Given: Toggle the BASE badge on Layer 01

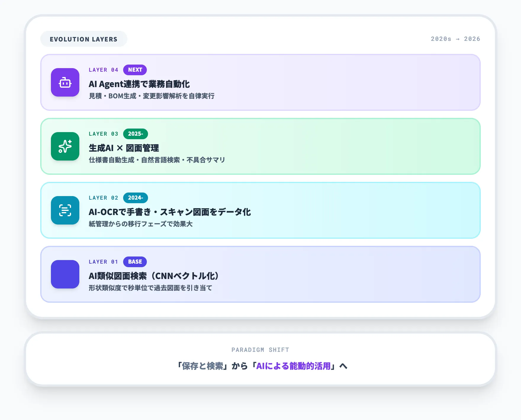Looking at the screenshot, I should click(x=135, y=262).
